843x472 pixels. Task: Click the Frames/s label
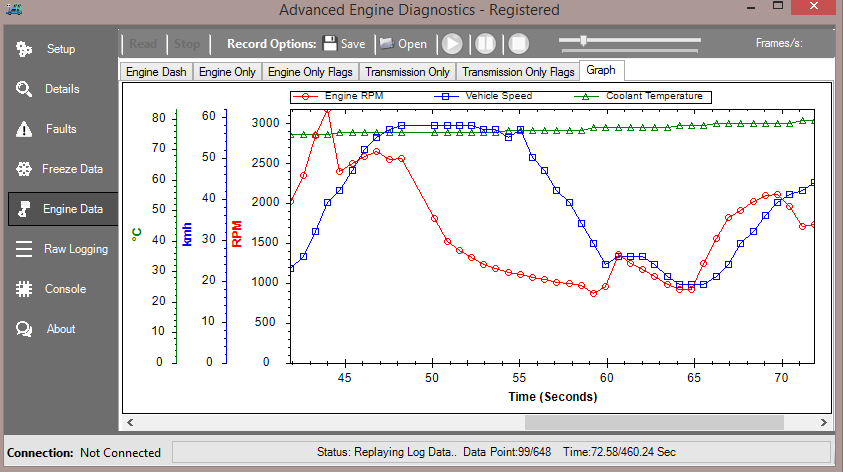coord(779,43)
